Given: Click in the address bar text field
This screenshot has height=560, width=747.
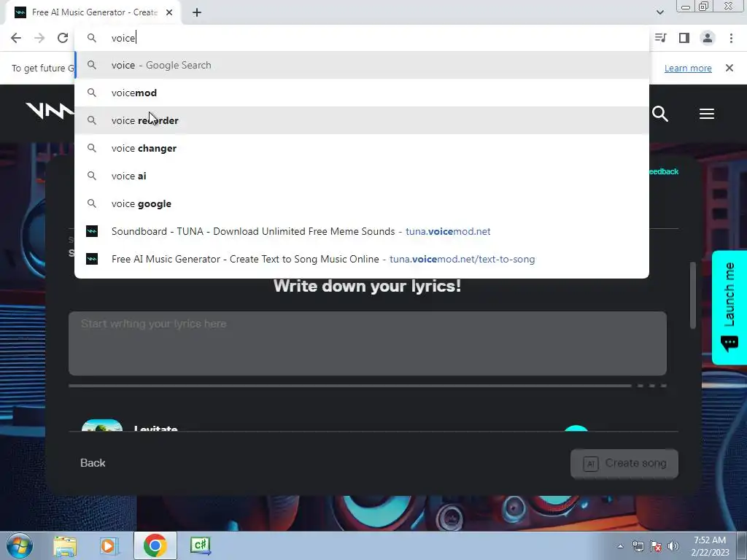Looking at the screenshot, I should [362, 38].
